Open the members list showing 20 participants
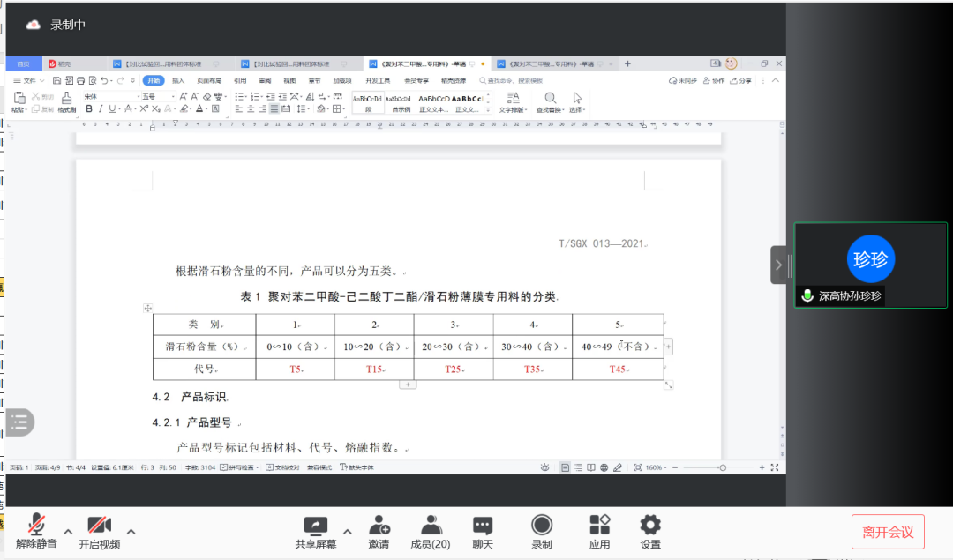953x560 pixels. click(x=430, y=529)
